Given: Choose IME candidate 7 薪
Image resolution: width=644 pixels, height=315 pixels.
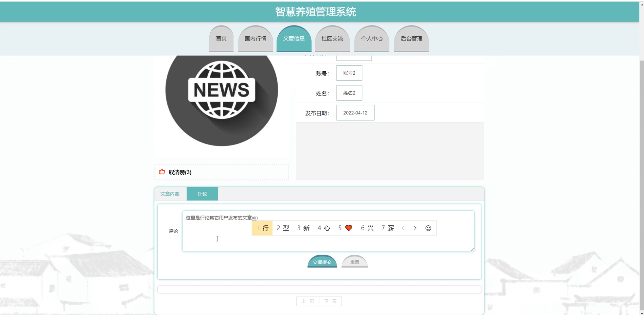Looking at the screenshot, I should (388, 228).
